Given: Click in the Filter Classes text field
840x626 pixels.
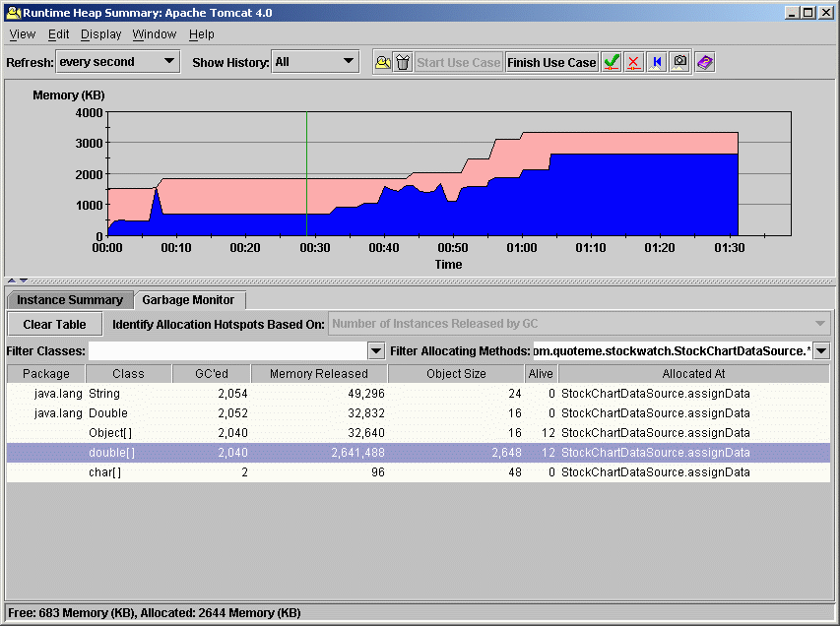Looking at the screenshot, I should [226, 350].
